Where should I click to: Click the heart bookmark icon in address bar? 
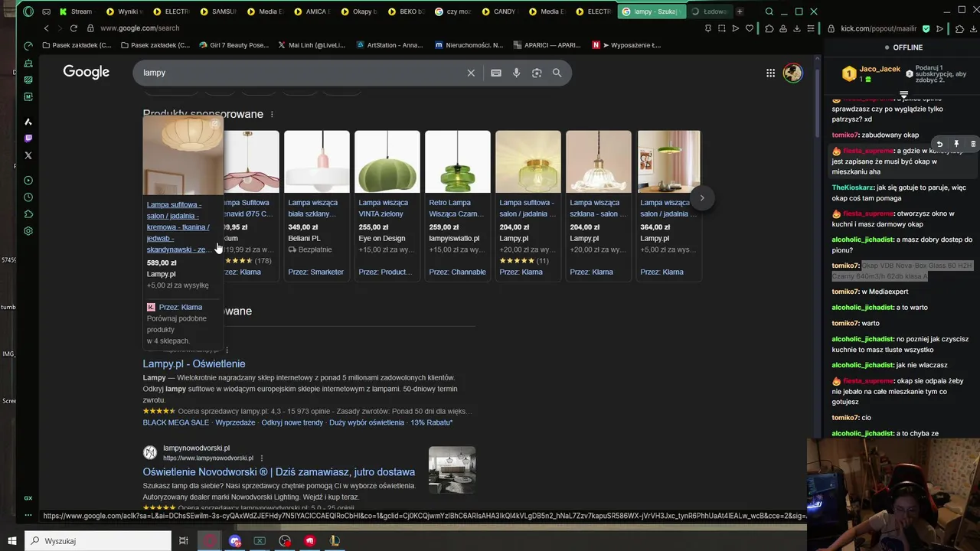750,28
